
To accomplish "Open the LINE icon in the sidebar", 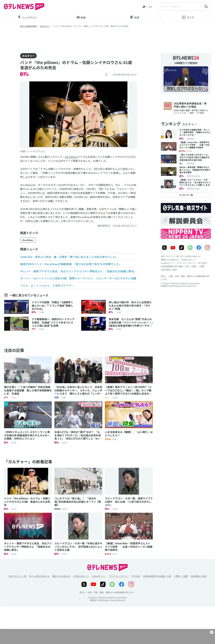I will pos(190,247).
